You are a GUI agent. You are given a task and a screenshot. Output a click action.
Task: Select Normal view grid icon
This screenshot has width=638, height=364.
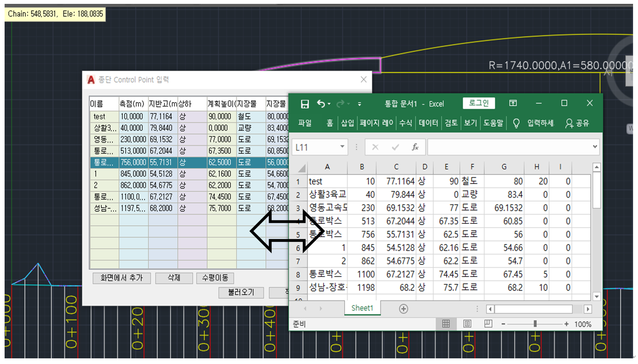(x=446, y=324)
